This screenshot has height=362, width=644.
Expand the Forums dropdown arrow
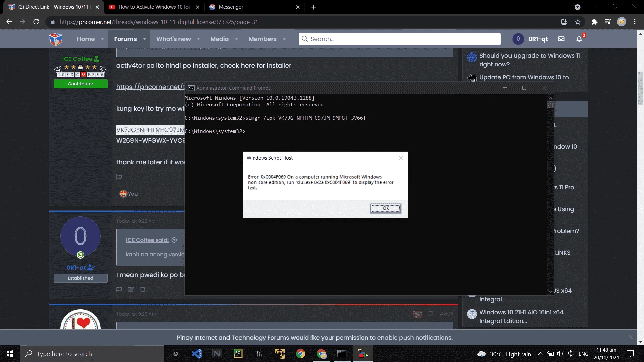pyautogui.click(x=144, y=39)
